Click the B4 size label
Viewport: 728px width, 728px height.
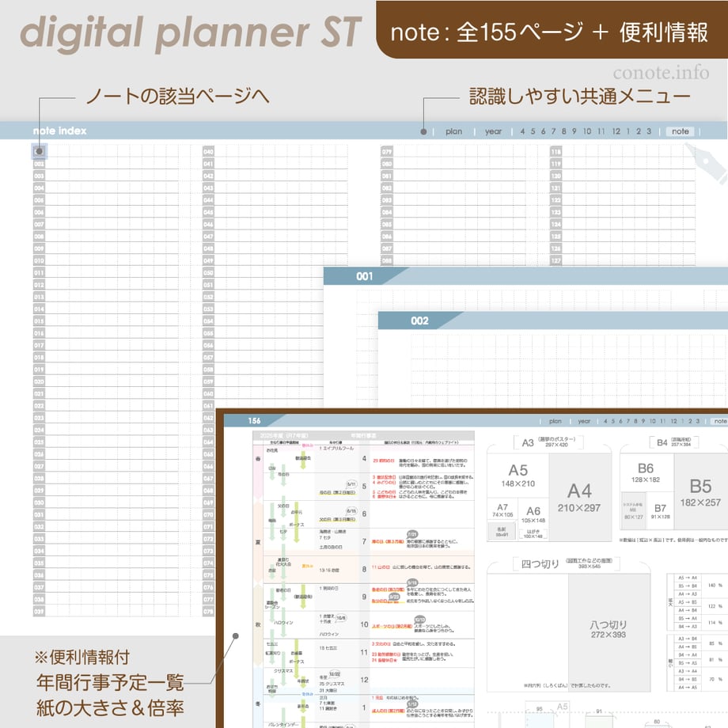673,442
